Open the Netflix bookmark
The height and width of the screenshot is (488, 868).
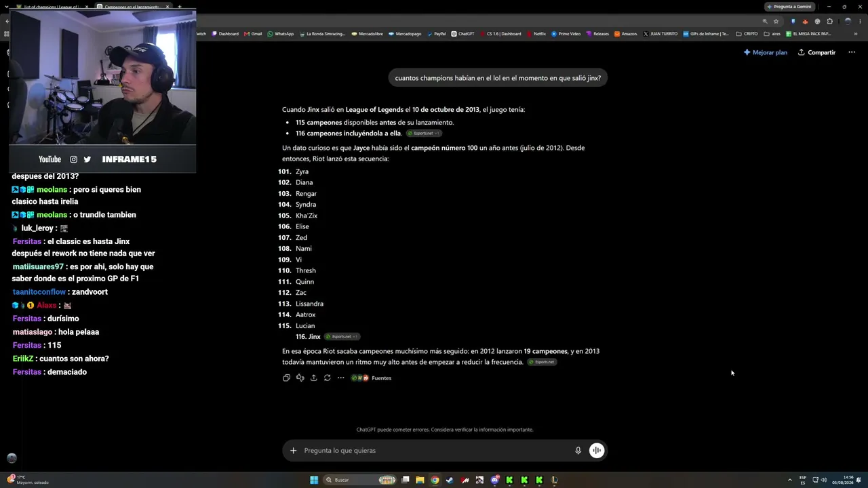[536, 34]
